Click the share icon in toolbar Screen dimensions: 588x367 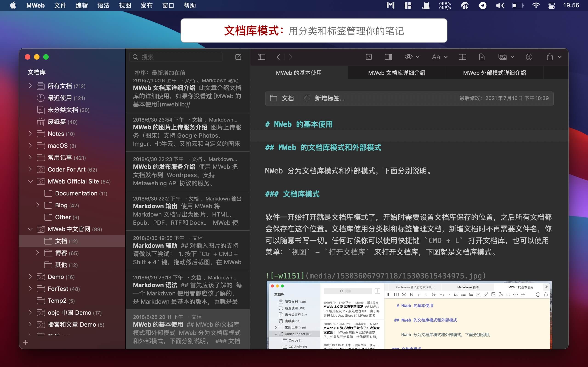pos(550,57)
